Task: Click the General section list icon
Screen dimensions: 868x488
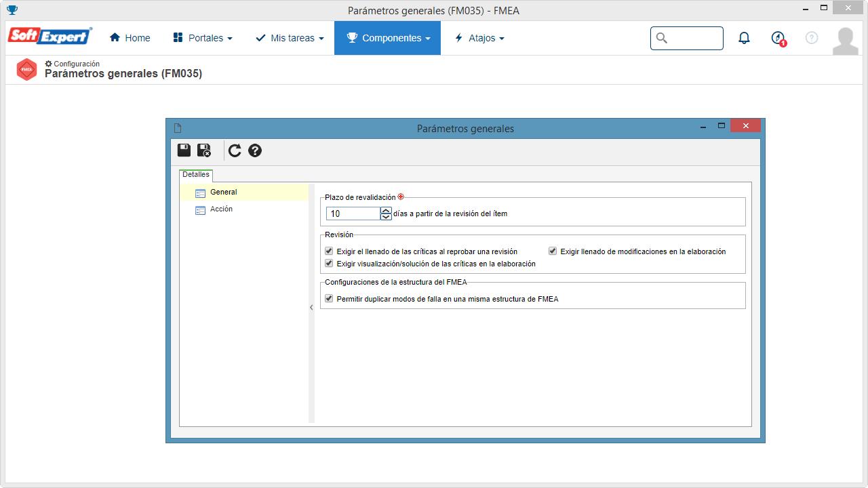Action: point(200,192)
